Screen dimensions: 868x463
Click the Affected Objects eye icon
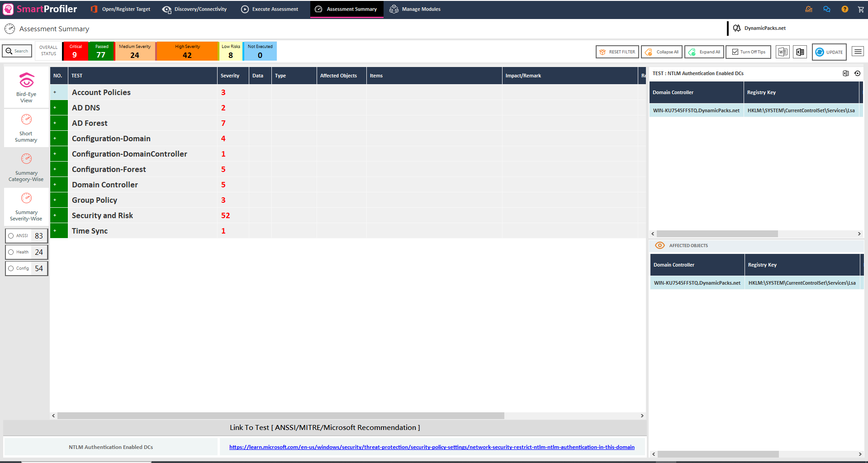coord(660,245)
